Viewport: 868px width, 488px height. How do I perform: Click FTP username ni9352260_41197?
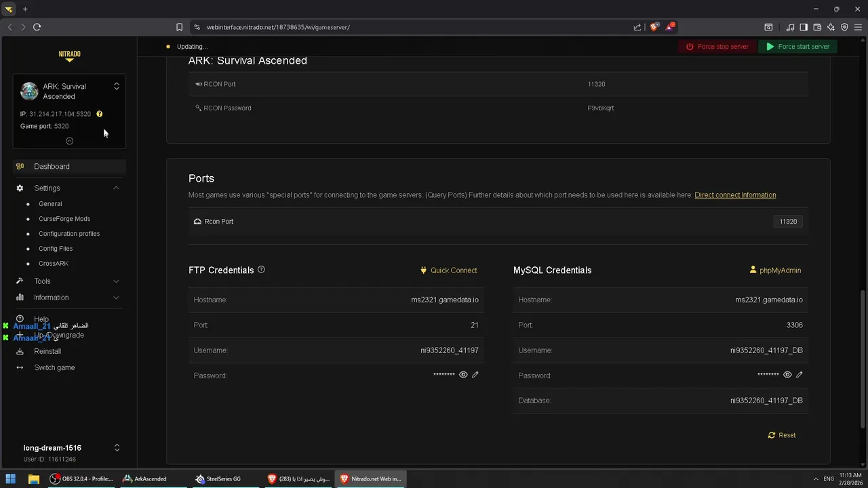[450, 350]
